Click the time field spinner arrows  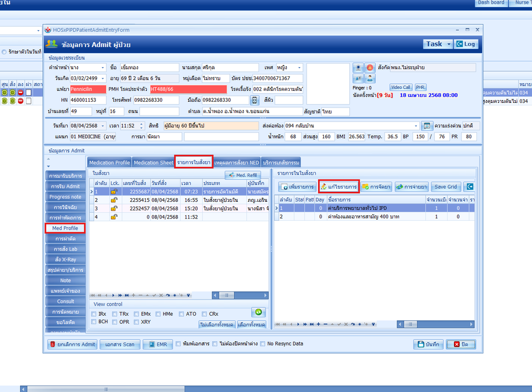(142, 126)
